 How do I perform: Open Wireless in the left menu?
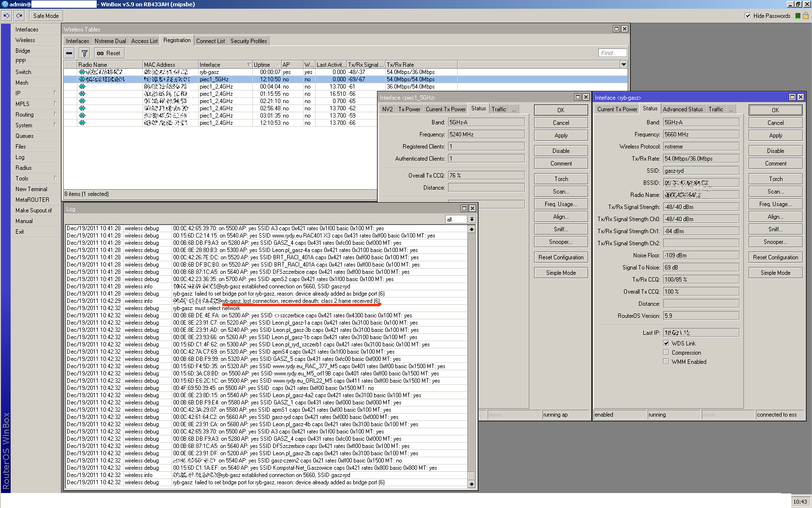pyautogui.click(x=25, y=40)
